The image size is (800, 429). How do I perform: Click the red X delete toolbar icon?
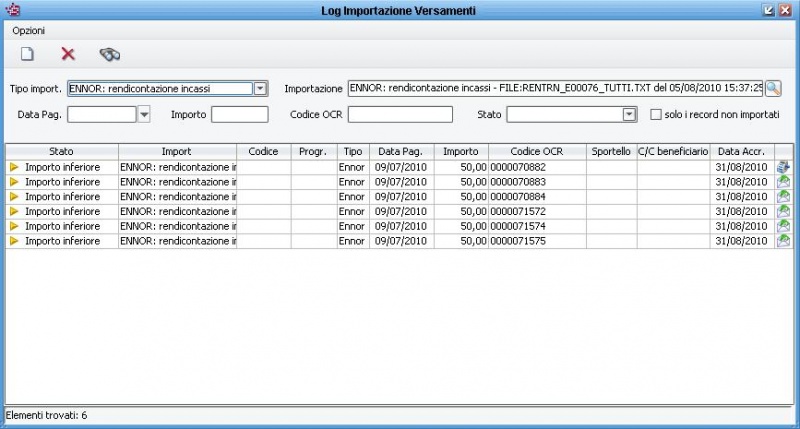[68, 54]
